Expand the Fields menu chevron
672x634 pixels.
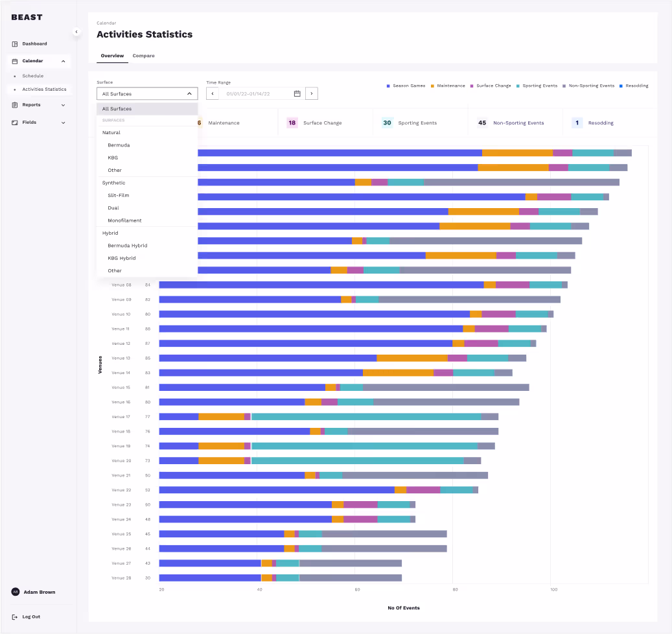coord(63,123)
